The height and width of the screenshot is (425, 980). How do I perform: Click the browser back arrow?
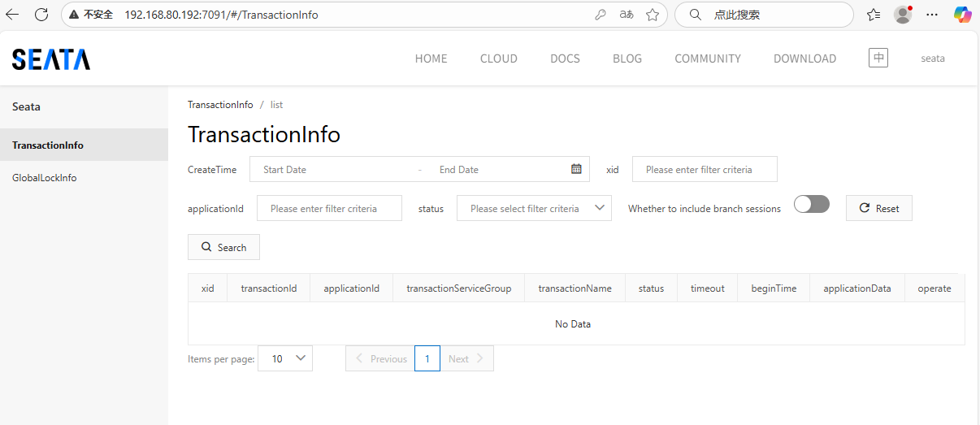(12, 15)
